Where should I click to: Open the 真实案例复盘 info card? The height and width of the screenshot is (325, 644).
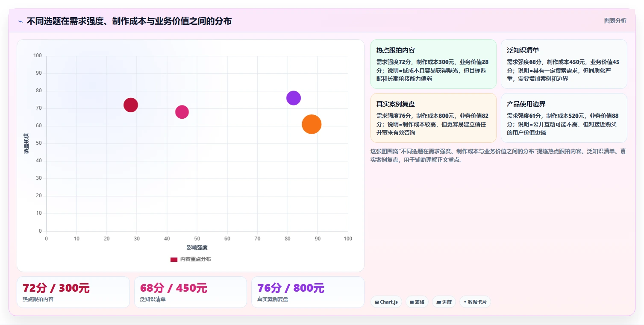tap(433, 118)
